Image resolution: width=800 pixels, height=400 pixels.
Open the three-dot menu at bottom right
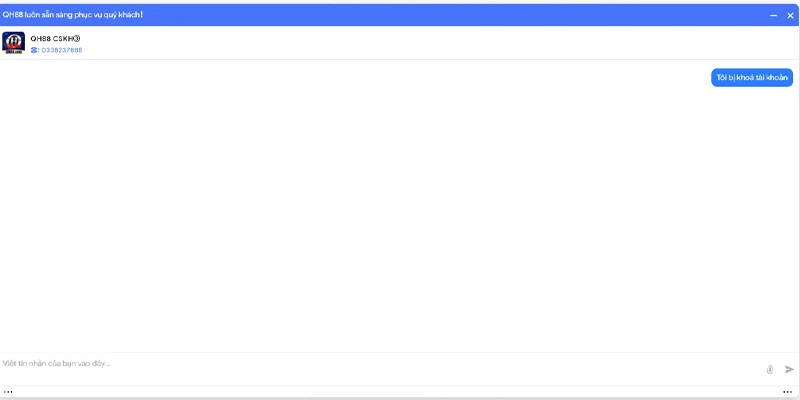[787, 392]
